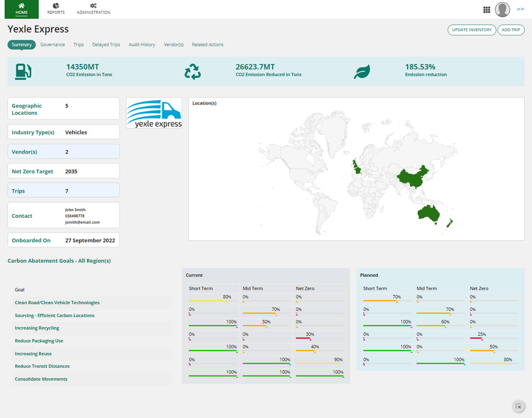Click the Geographic Locations card
The height and width of the screenshot is (418, 532).
coord(64,109)
